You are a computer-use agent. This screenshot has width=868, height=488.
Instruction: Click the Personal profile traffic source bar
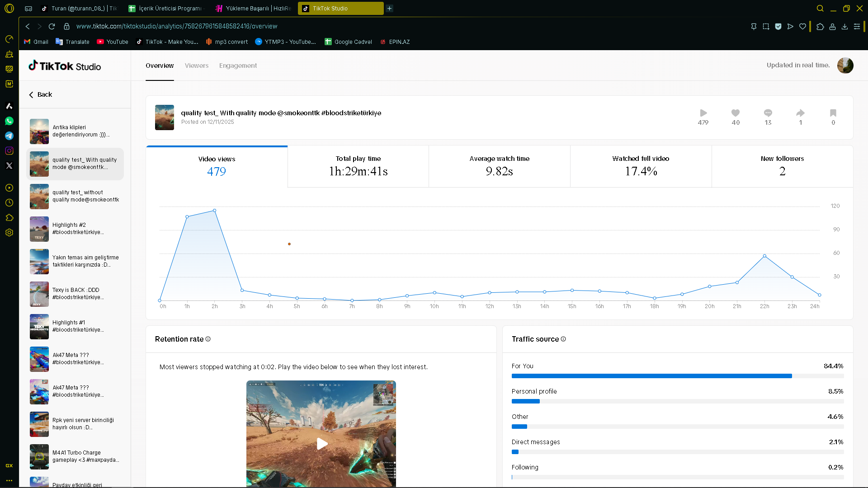(x=678, y=401)
